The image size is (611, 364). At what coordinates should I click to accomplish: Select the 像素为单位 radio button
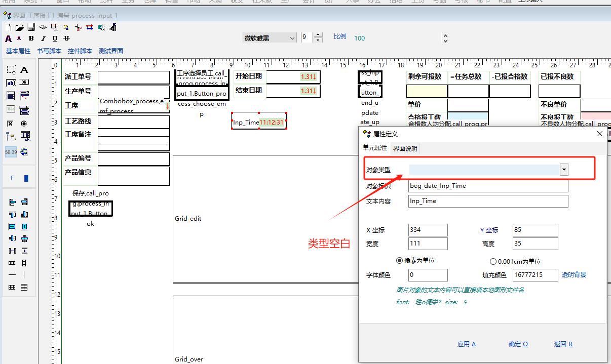point(400,261)
